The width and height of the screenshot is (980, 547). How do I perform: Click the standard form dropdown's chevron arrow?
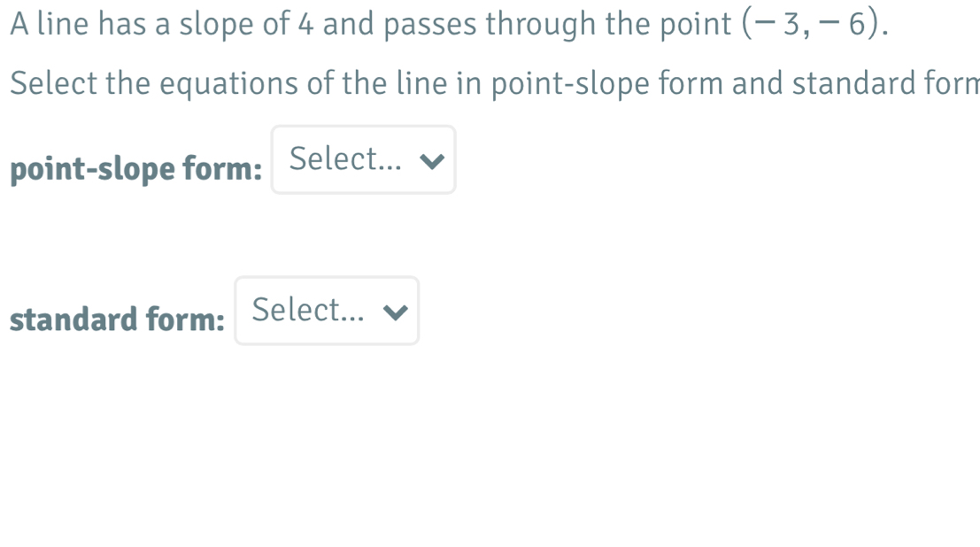(395, 312)
